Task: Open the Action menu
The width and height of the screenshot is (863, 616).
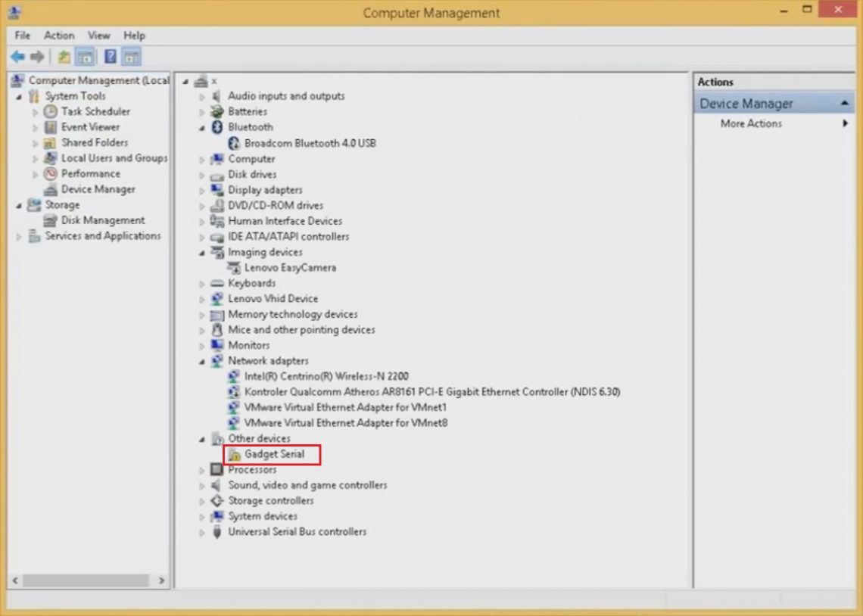Action: pos(59,35)
